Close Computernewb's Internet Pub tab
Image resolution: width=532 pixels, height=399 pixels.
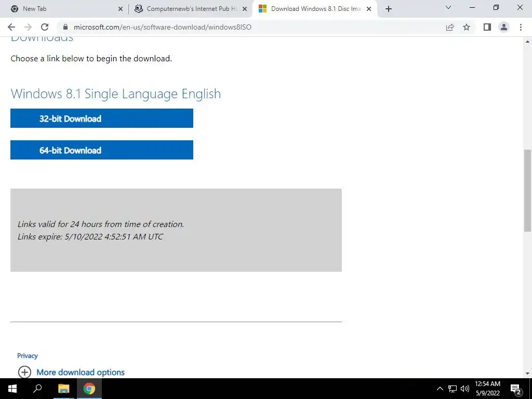tap(245, 9)
